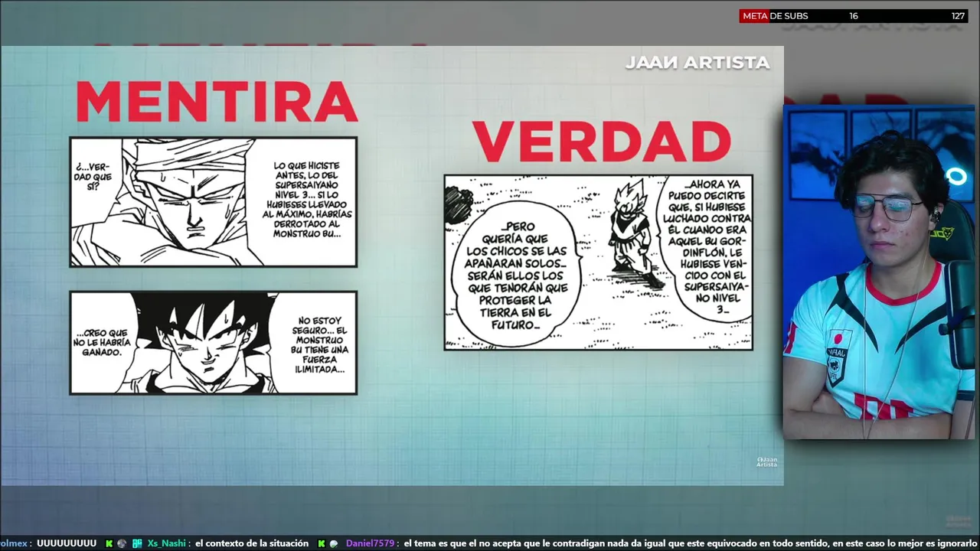
Task: Click the streamer webcam overlay
Action: (x=879, y=272)
